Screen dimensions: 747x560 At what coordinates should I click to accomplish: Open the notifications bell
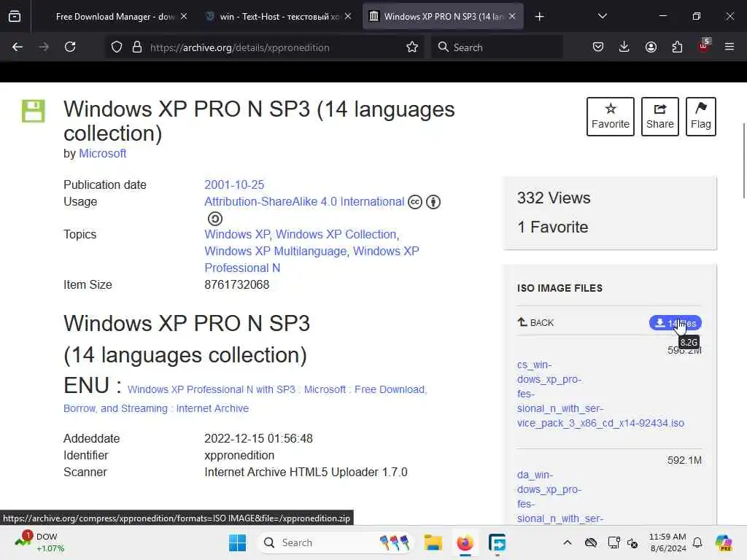coord(697,542)
